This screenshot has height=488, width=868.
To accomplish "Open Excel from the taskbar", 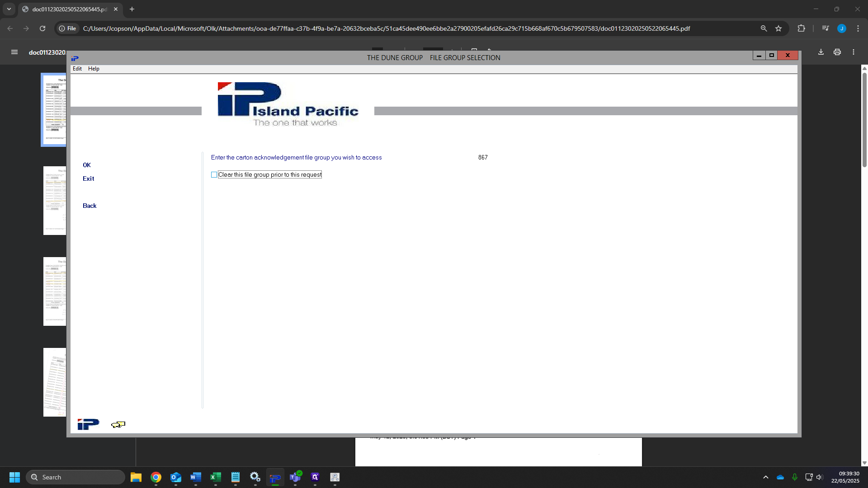I will point(216,477).
